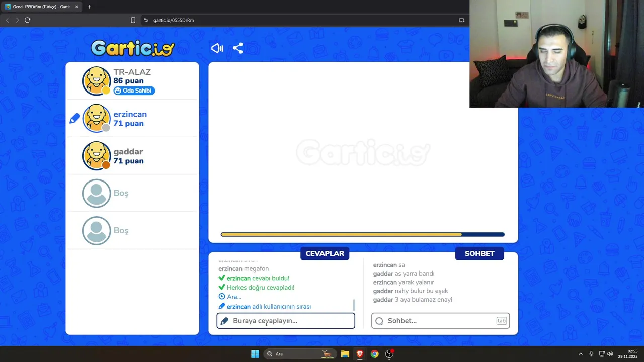Click the drawing pencil icon beside erzincan
The width and height of the screenshot is (644, 362).
(74, 119)
